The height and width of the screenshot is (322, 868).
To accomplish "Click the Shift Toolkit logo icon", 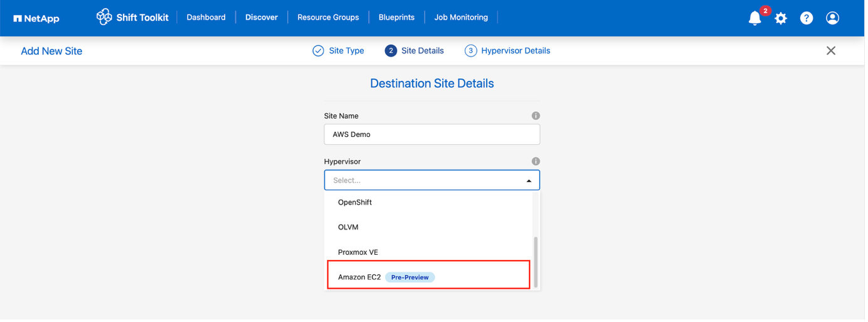I will [x=104, y=17].
